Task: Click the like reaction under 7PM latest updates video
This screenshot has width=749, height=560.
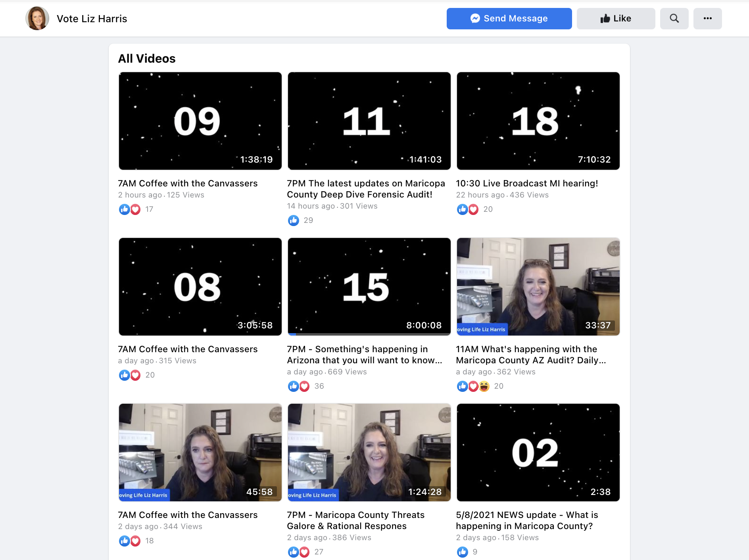Action: (293, 221)
